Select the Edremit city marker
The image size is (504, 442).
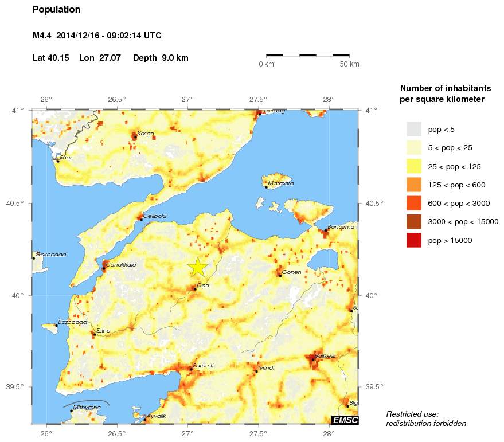coord(190,369)
